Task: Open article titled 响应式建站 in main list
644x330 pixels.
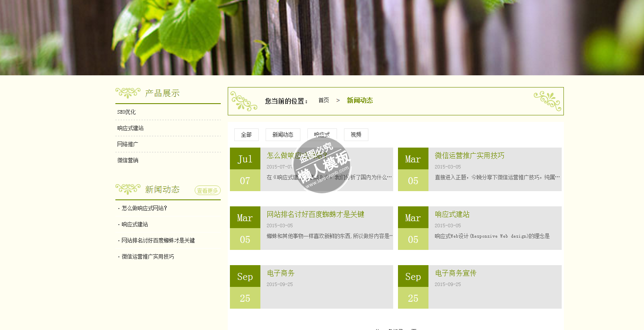Action: [x=452, y=214]
